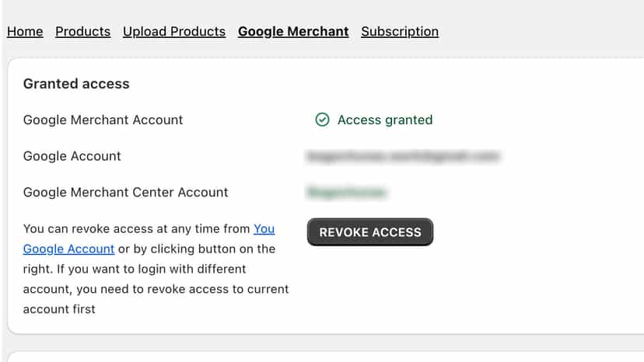Click the green Access granted checkmark icon
Viewport: 644px width, 362px height.
click(322, 120)
